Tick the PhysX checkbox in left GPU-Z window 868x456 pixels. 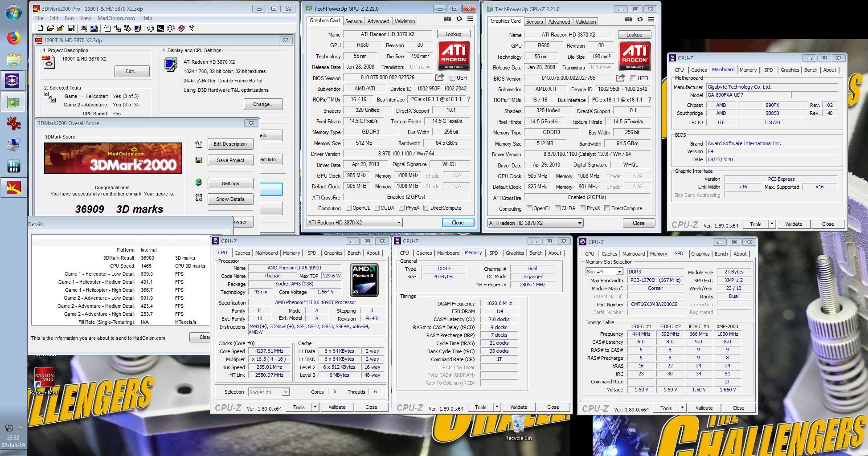(402, 208)
